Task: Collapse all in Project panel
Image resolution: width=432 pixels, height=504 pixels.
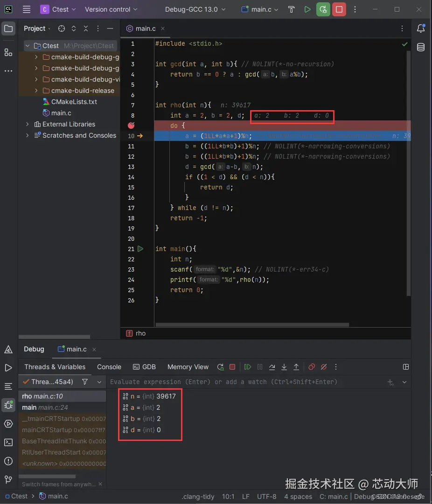Action: click(85, 28)
